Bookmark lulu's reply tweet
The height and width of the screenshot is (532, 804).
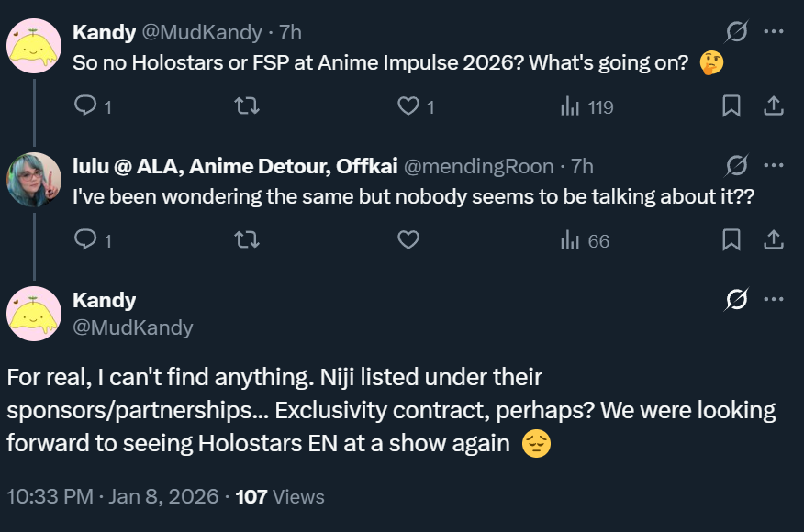tap(731, 241)
